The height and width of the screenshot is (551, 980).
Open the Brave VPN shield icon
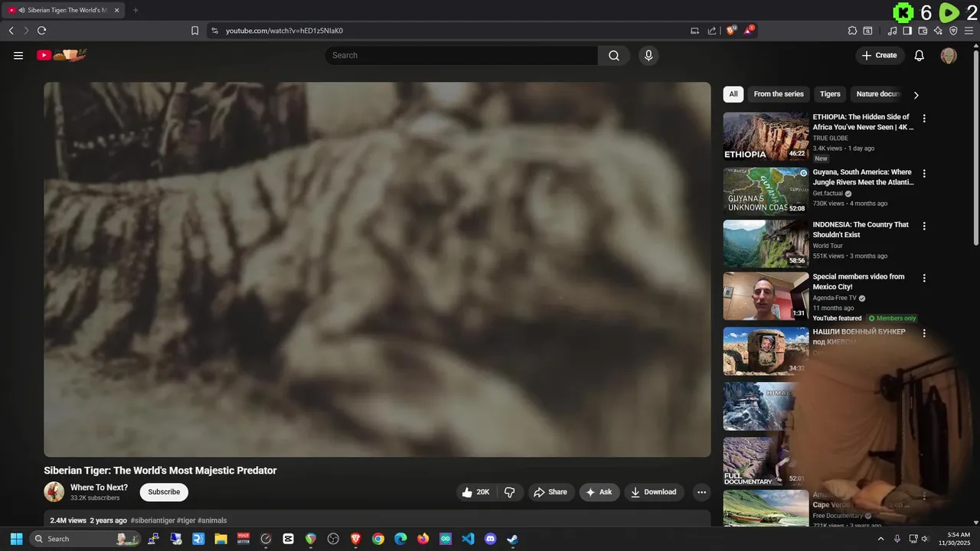click(x=953, y=31)
